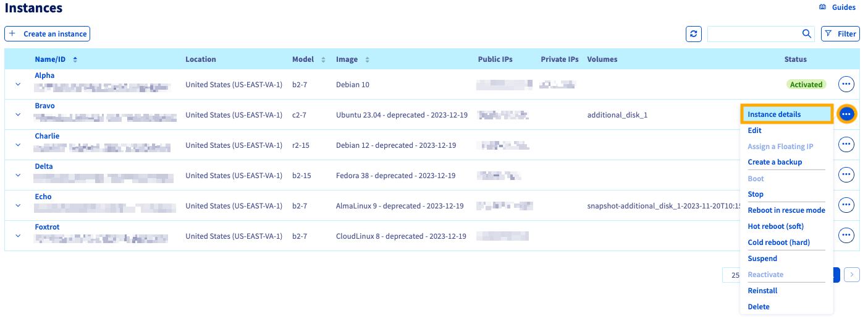Expand the Foxtrot row chevron
This screenshot has width=868, height=326.
click(x=18, y=236)
